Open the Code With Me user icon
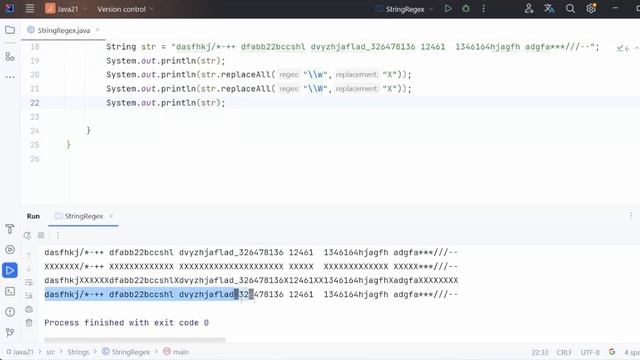640x360 pixels. pyautogui.click(x=529, y=9)
